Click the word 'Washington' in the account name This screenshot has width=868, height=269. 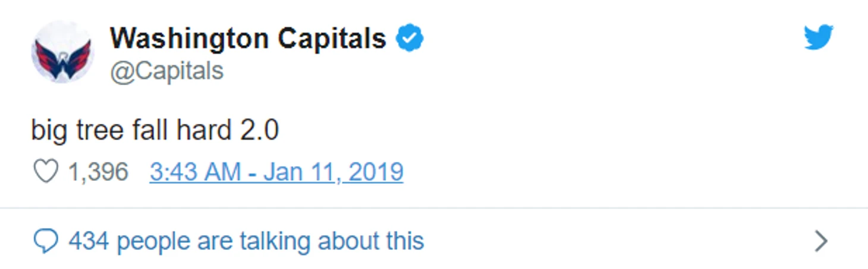pos(189,39)
